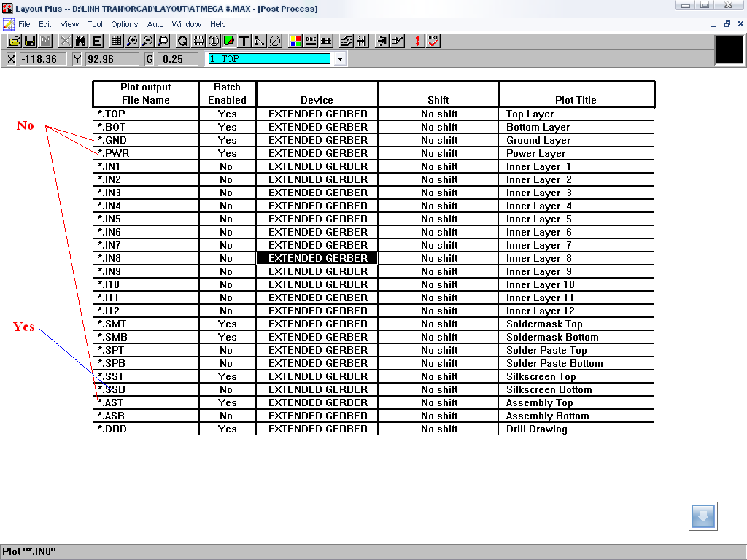The image size is (747, 560).
Task: Click the Plot Title cell 'Drill Drawing'
Action: pyautogui.click(x=576, y=429)
